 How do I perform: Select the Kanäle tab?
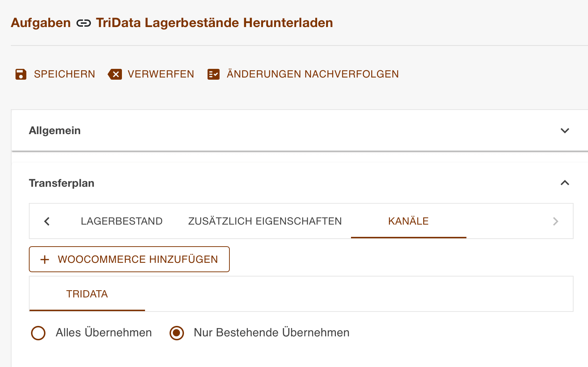coord(408,221)
